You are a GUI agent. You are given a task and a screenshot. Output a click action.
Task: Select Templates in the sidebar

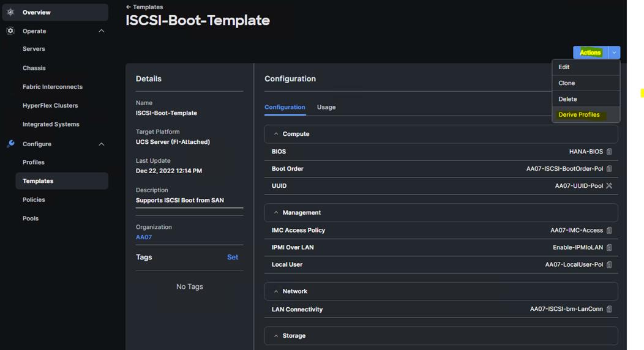(x=62, y=181)
